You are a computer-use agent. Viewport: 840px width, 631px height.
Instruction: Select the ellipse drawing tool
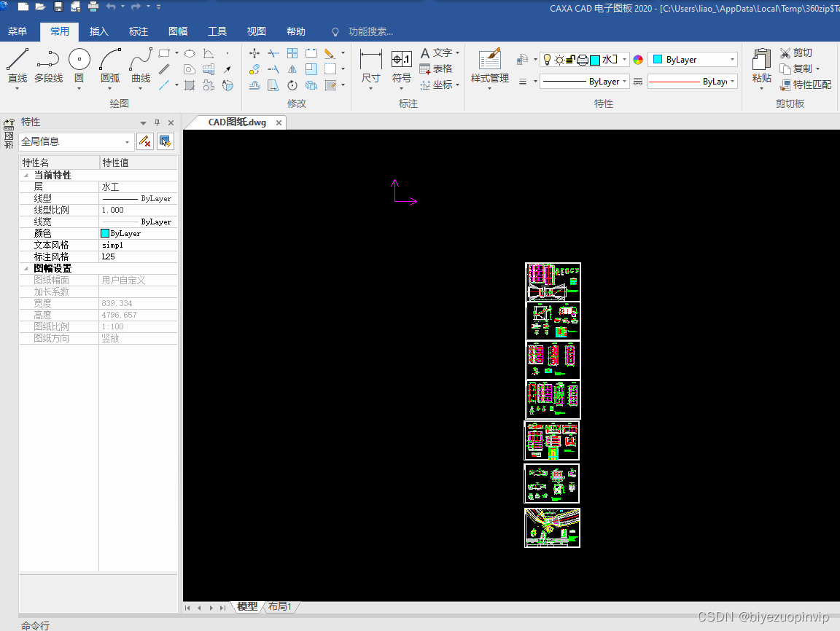pyautogui.click(x=190, y=53)
